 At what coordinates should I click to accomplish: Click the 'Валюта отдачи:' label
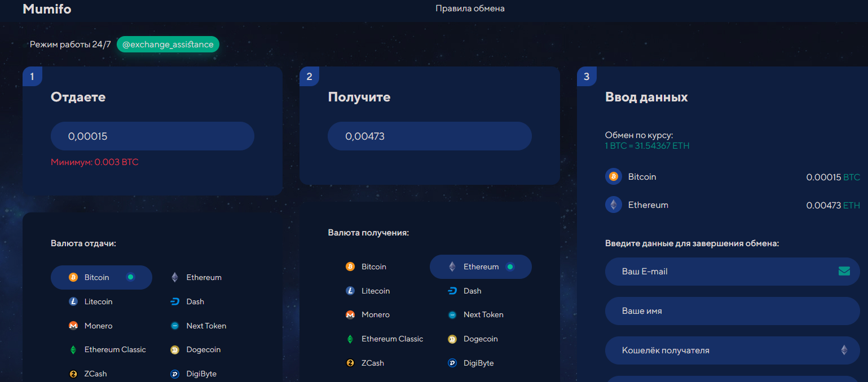point(83,243)
